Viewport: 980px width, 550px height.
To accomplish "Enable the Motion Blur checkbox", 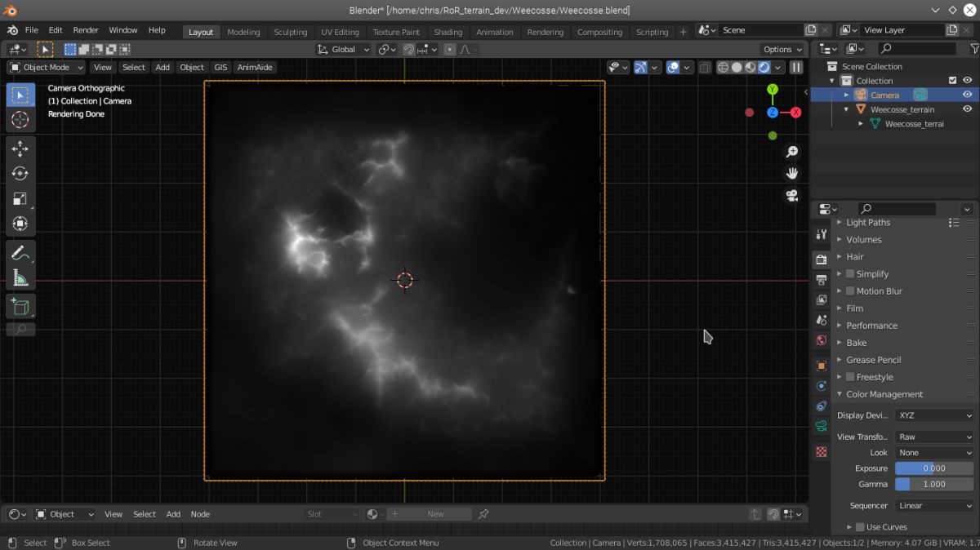I will (x=850, y=291).
